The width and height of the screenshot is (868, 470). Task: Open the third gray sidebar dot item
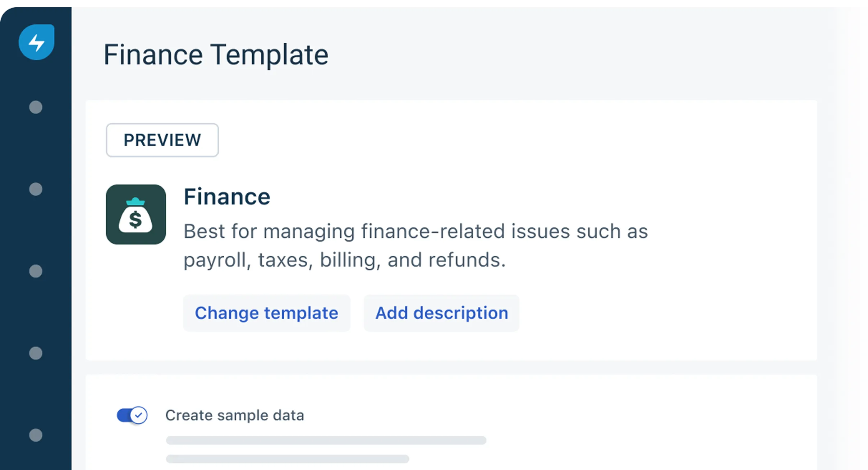point(36,271)
